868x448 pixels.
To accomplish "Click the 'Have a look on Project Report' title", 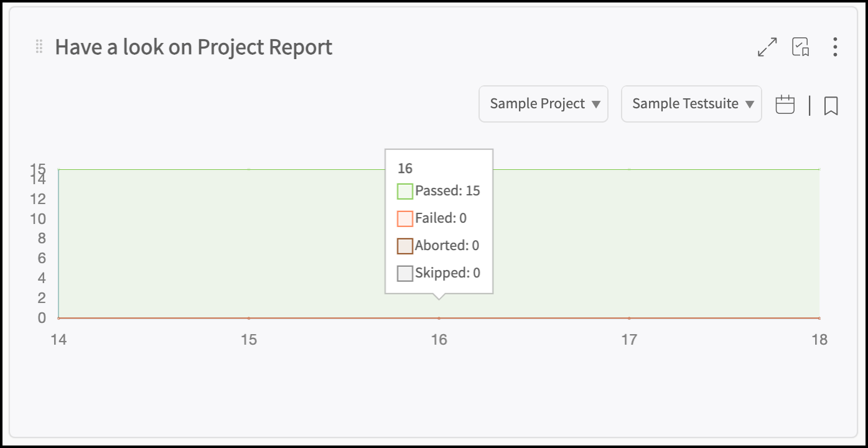I will (x=194, y=47).
